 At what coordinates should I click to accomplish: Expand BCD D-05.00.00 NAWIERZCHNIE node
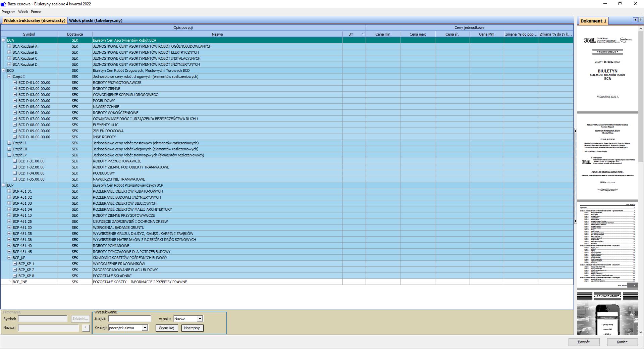tap(15, 107)
